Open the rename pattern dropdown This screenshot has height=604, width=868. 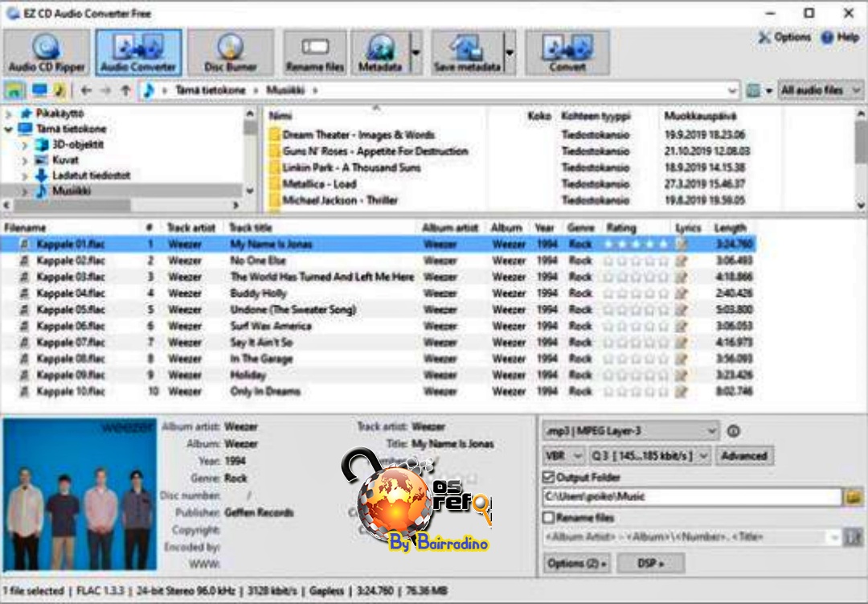pos(833,536)
